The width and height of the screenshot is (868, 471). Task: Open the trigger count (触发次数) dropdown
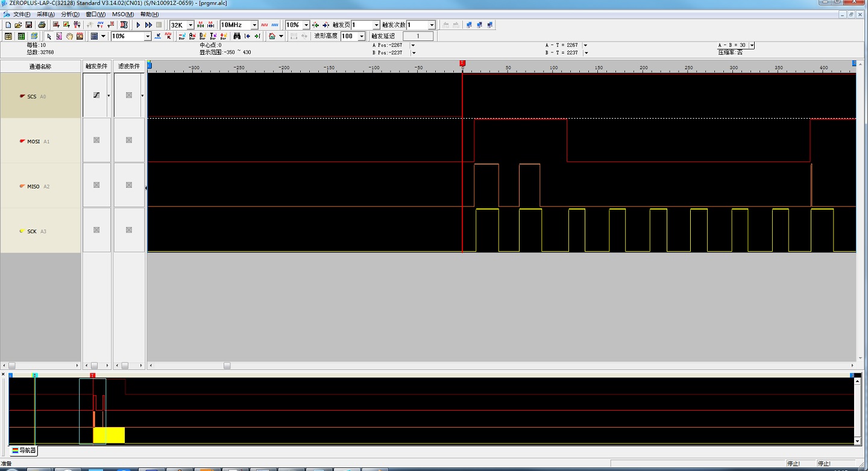coord(432,25)
